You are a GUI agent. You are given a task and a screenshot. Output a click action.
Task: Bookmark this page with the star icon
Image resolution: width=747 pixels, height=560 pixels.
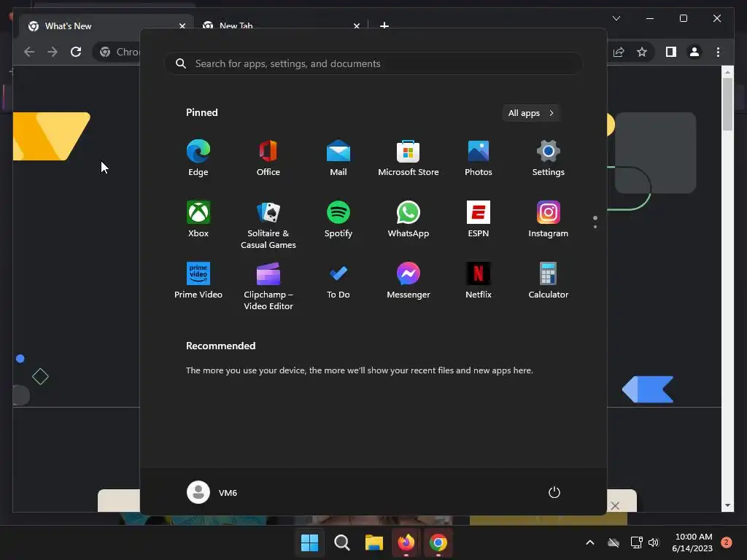[642, 52]
